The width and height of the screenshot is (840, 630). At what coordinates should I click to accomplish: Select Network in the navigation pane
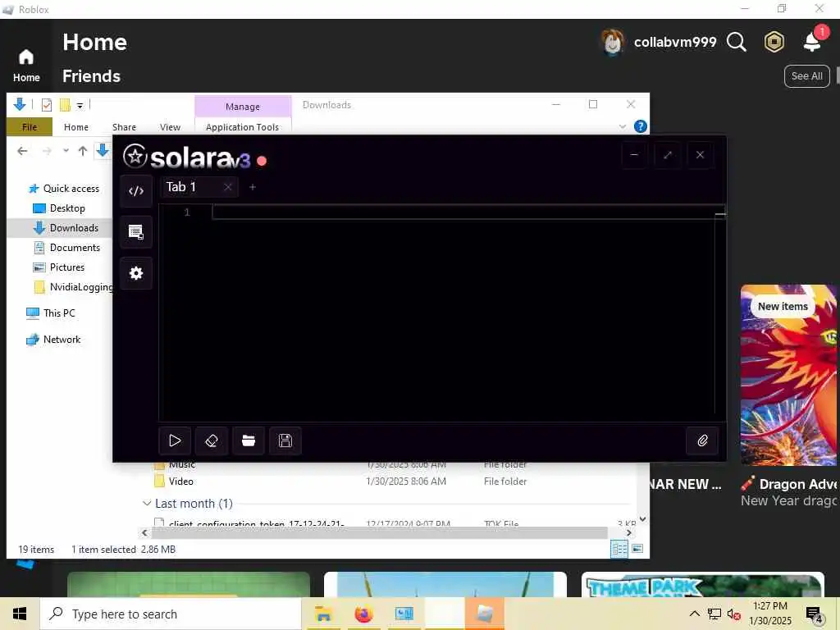click(53, 339)
